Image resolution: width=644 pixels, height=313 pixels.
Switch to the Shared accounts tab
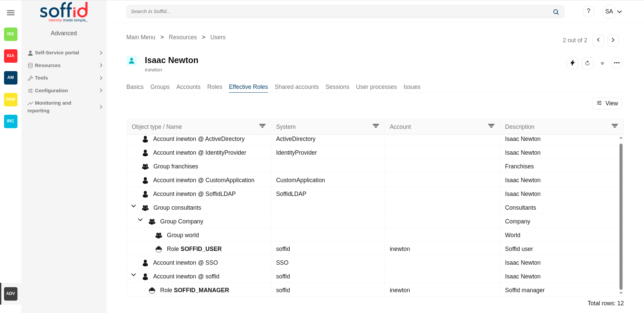pos(297,87)
